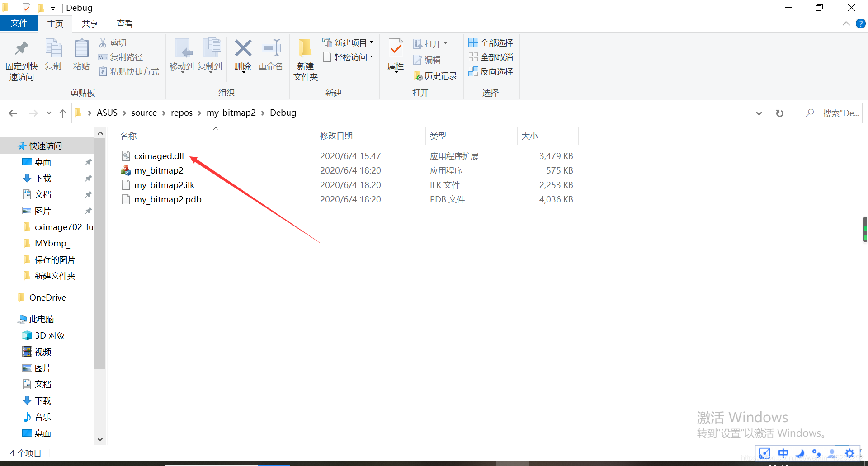The image size is (868, 466).
Task: Open Help via question mark icon
Action: coord(861,24)
